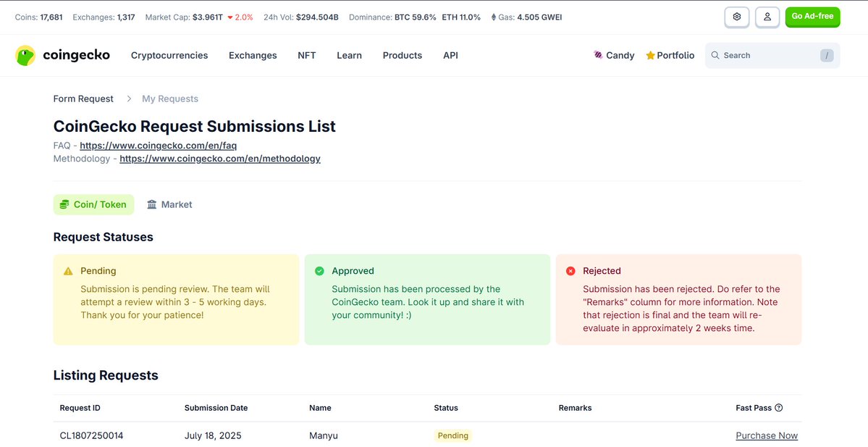Click the red market cap down arrow

(230, 17)
